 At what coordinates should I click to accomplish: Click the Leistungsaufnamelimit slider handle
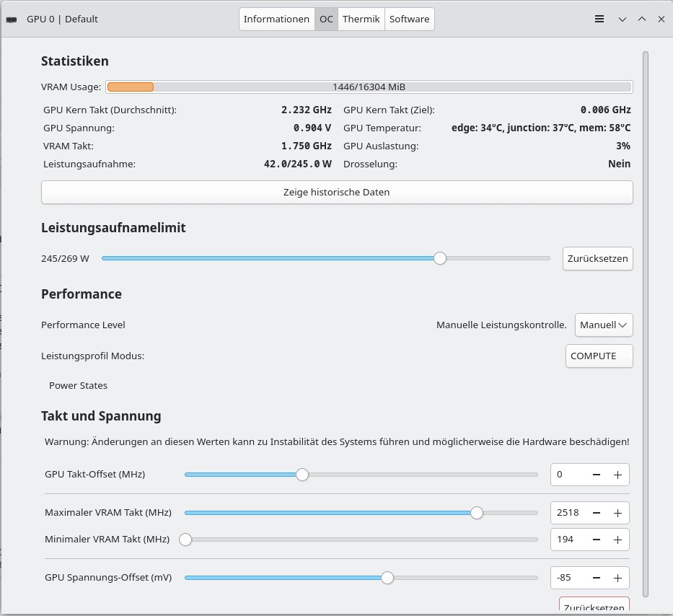(440, 258)
